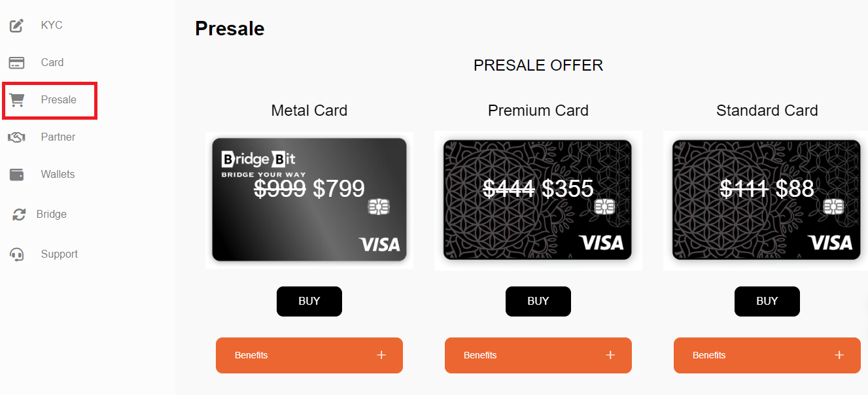Screen dimensions: 868x395
Task: Click the Partner handshake icon
Action: [x=16, y=137]
